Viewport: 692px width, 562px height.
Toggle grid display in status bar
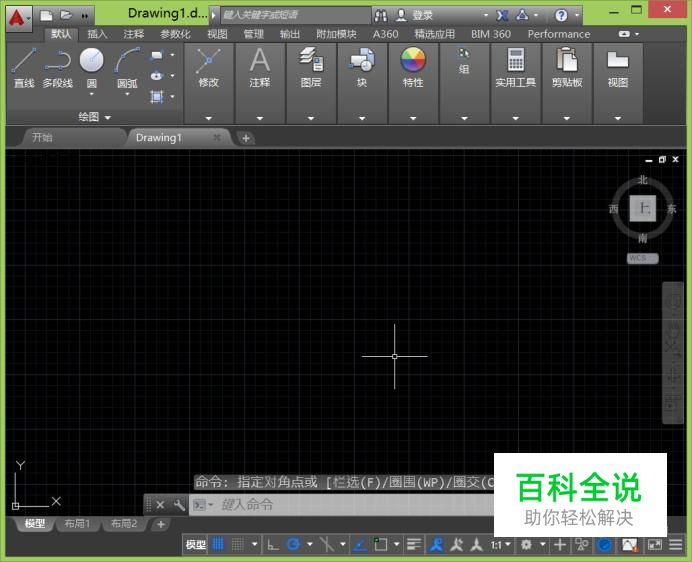point(218,545)
